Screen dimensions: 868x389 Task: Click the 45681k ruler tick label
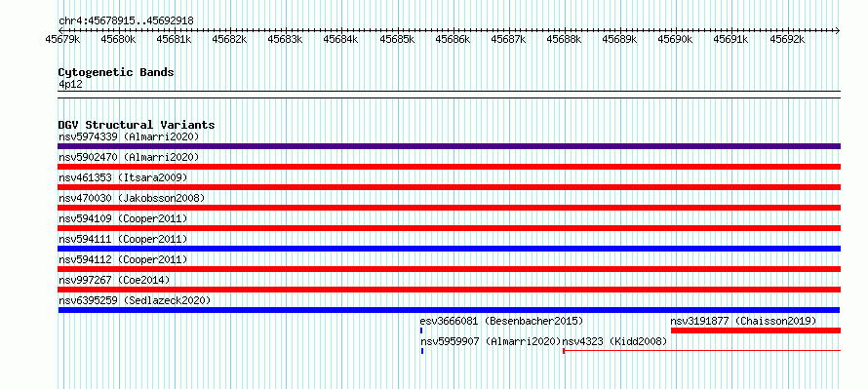point(174,39)
